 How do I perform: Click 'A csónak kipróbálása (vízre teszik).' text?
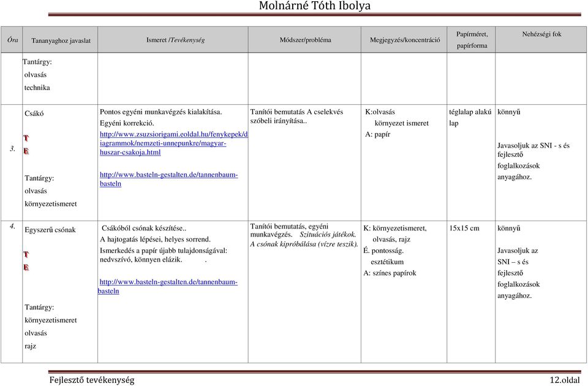click(304, 244)
